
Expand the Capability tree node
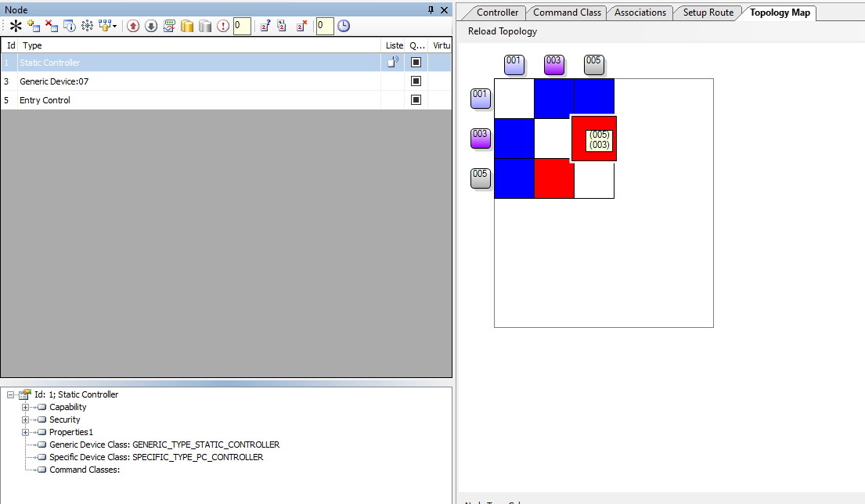point(25,408)
